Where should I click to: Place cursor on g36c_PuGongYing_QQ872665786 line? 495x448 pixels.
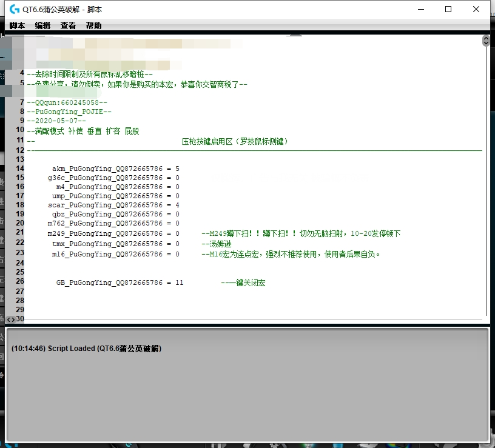tap(113, 178)
